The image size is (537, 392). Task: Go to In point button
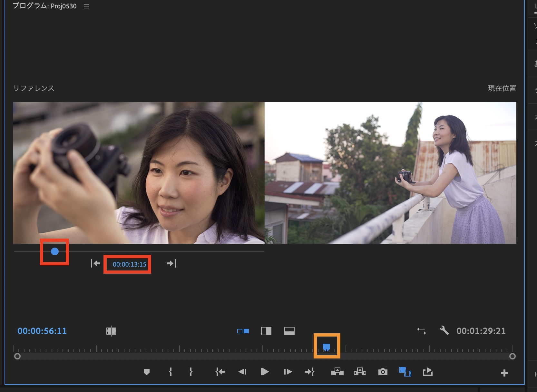(220, 372)
